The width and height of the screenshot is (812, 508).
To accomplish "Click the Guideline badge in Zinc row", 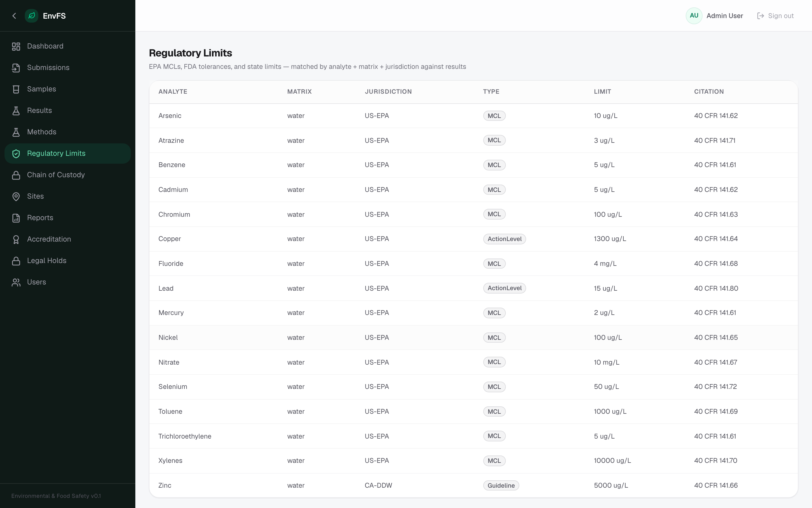I will pyautogui.click(x=501, y=485).
